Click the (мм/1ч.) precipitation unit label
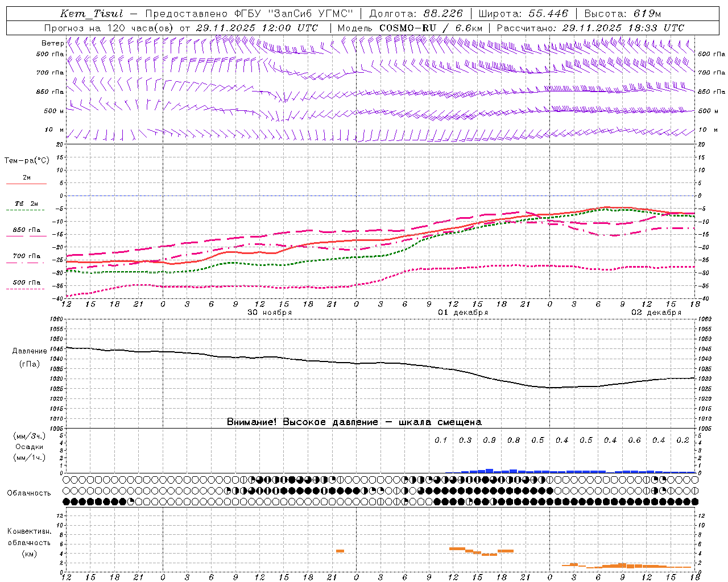Viewport: 728px width, 582px height. 29,458
